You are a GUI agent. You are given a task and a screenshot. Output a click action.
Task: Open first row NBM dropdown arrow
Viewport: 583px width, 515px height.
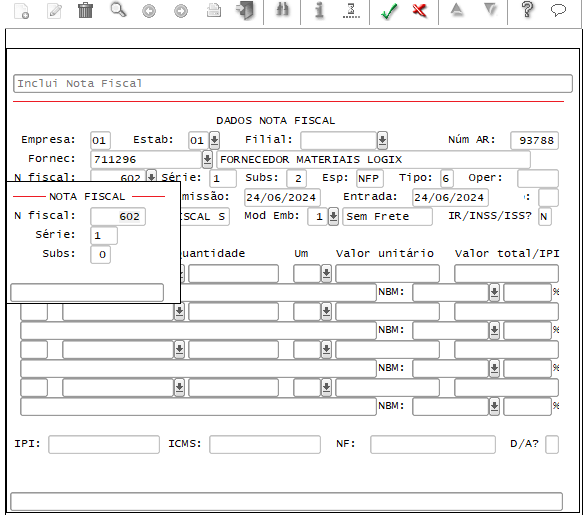point(494,292)
